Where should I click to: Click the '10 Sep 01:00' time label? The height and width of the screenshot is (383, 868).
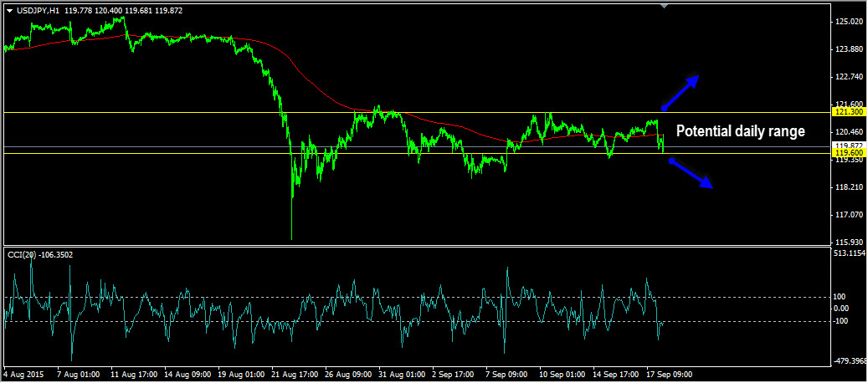point(562,374)
